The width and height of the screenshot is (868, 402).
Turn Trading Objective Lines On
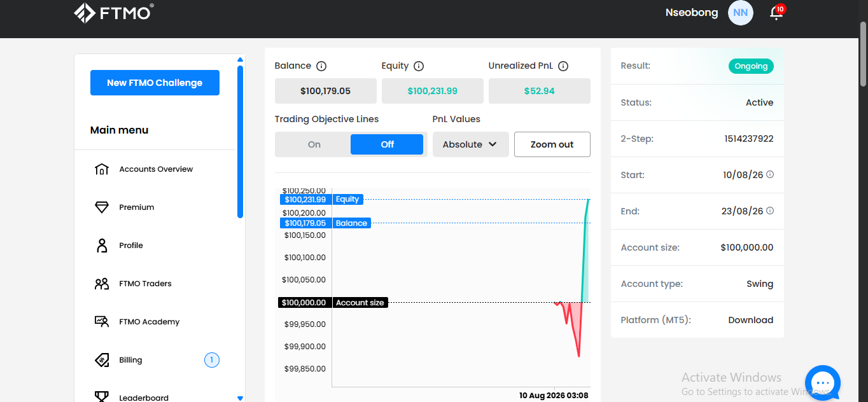(x=314, y=144)
